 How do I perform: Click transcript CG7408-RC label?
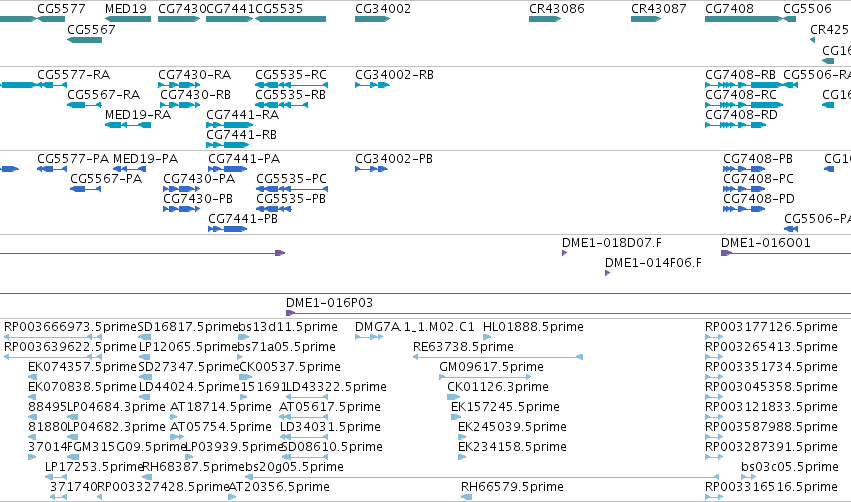[x=741, y=94]
